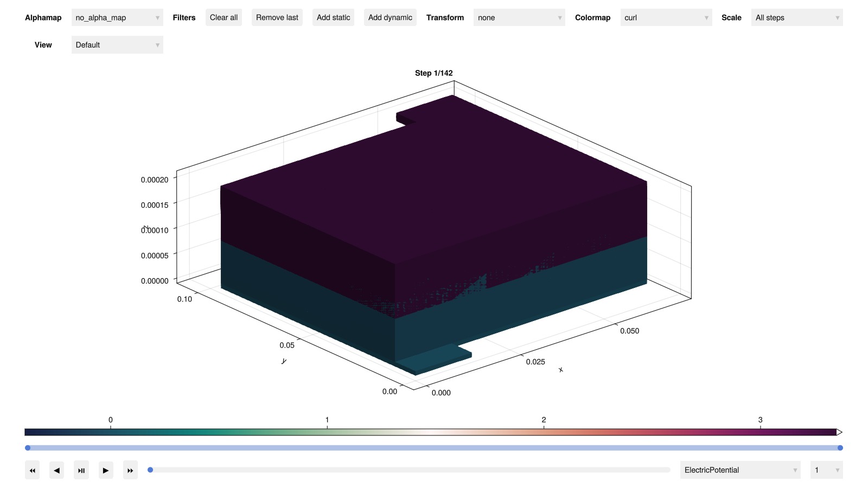This screenshot has width=868, height=488.
Task: Open the Colormap curl dropdown
Action: (x=666, y=17)
